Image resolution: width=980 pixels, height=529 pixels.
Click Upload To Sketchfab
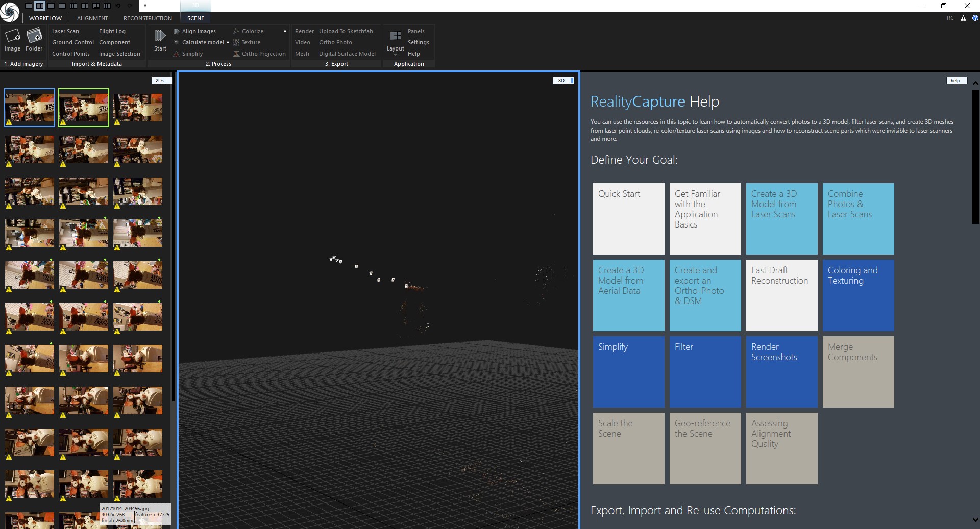(x=346, y=31)
